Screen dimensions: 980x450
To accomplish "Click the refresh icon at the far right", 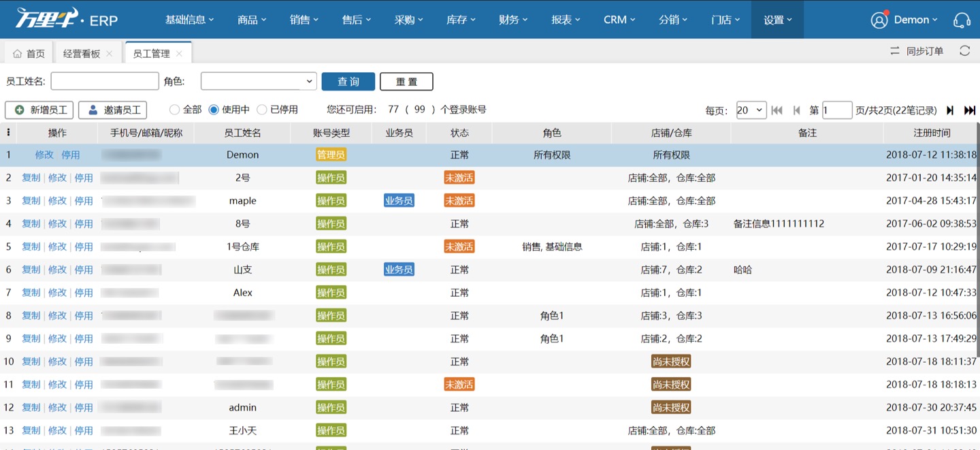I will click(x=964, y=50).
